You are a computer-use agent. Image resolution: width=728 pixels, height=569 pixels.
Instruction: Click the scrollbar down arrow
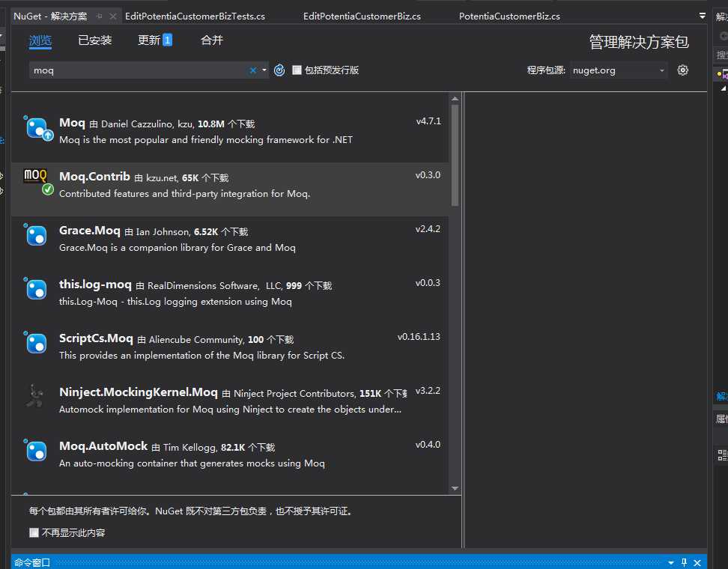point(455,488)
